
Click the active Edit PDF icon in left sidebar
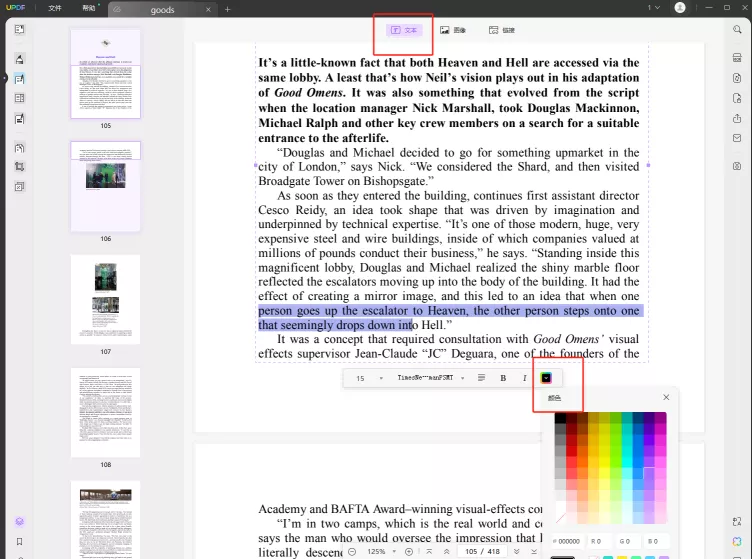pos(19,79)
